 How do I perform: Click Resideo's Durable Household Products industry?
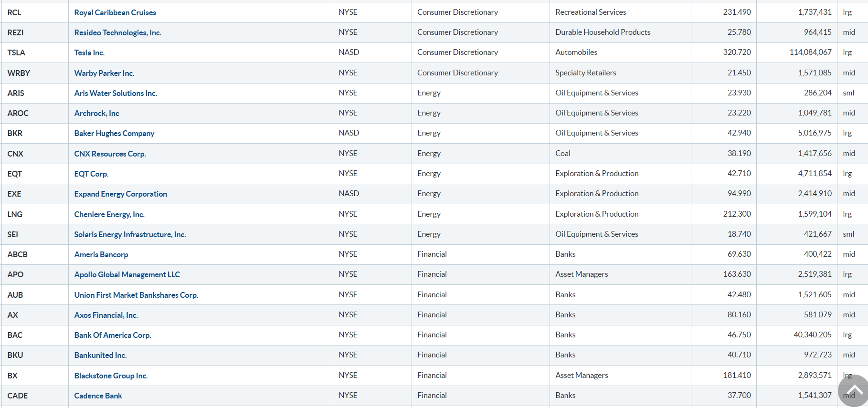point(603,32)
